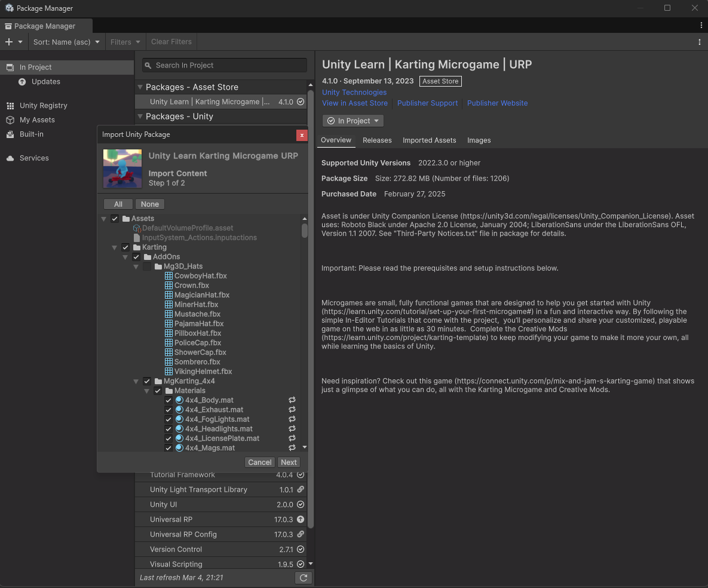Click the Universal RP Config dependency link icon
The width and height of the screenshot is (708, 588).
tap(301, 534)
